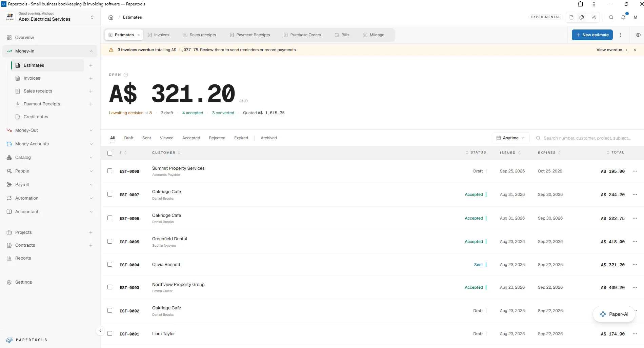Open the notifications bell
Viewport: 644px width, 348px height.
(623, 17)
